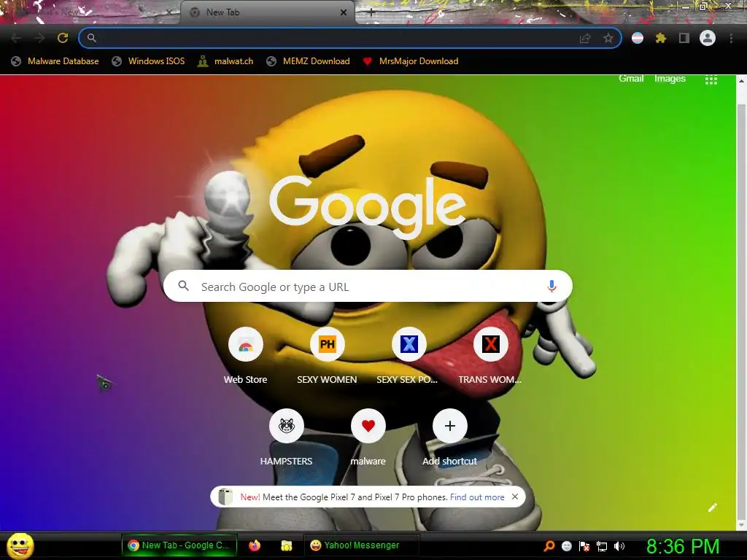Click the tray search magnifier icon
This screenshot has width=747, height=560.
tap(549, 545)
